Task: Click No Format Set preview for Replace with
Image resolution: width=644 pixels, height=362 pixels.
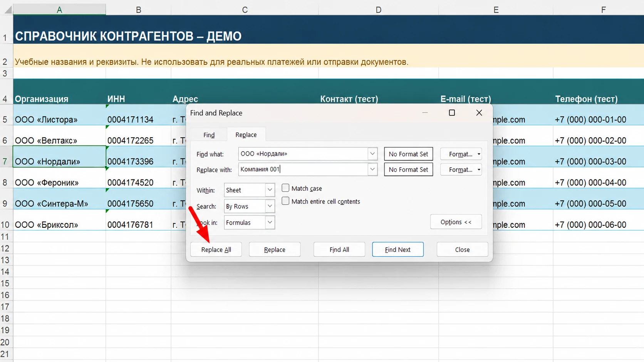Action: click(408, 169)
